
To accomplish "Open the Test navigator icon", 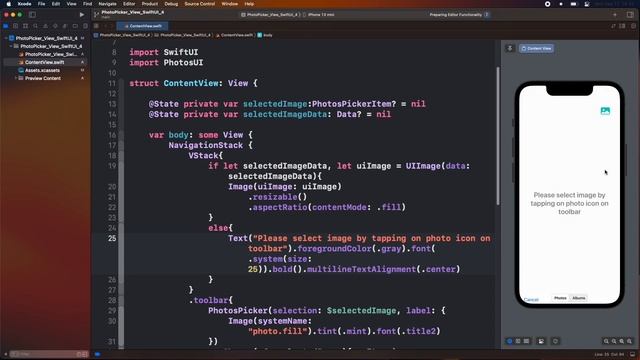I will click(x=55, y=26).
